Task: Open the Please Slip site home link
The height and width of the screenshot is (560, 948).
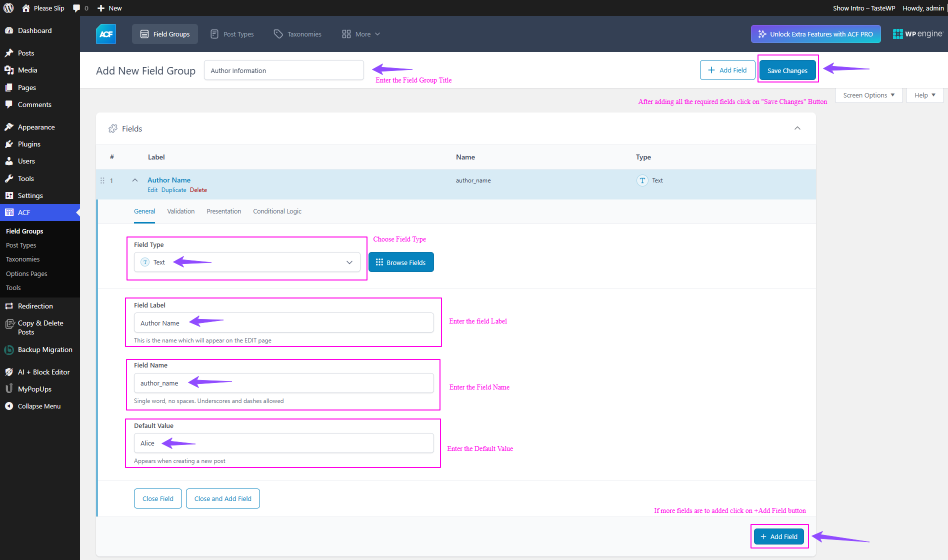Action: 43,8
